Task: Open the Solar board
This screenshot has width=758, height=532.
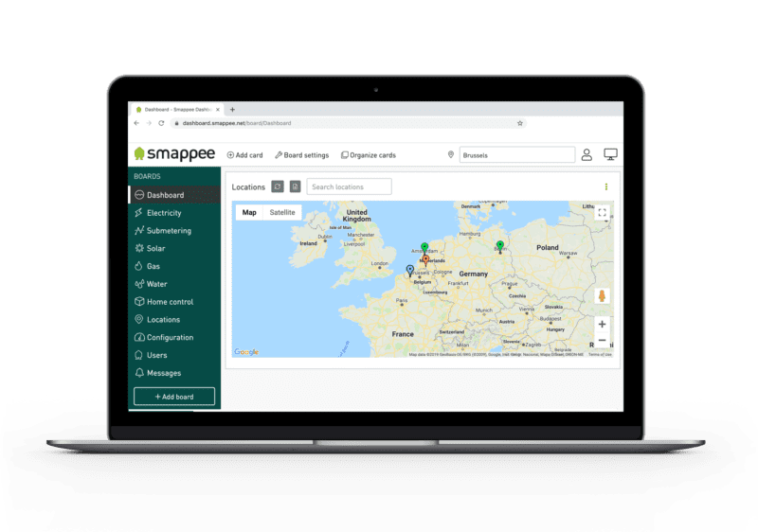Action: click(155, 248)
